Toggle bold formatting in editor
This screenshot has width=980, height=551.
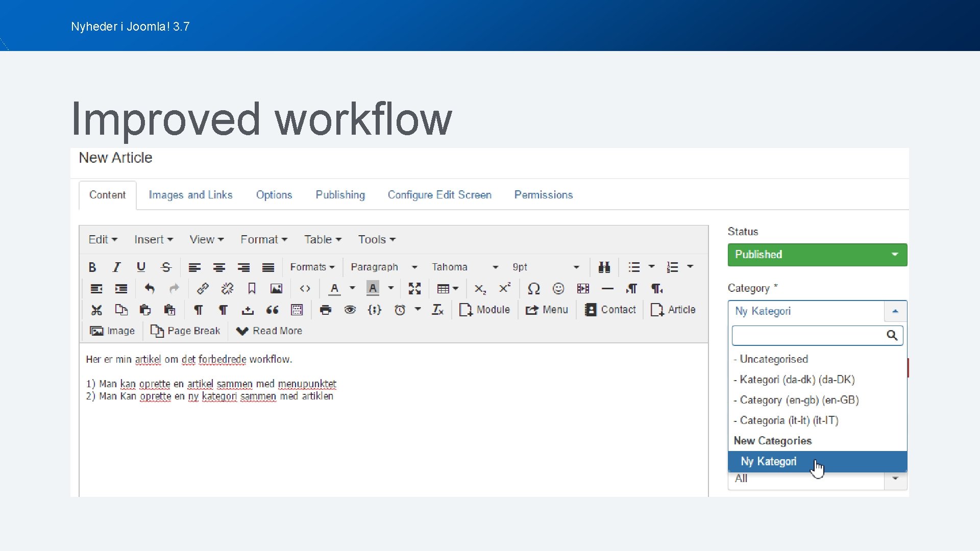(x=92, y=267)
